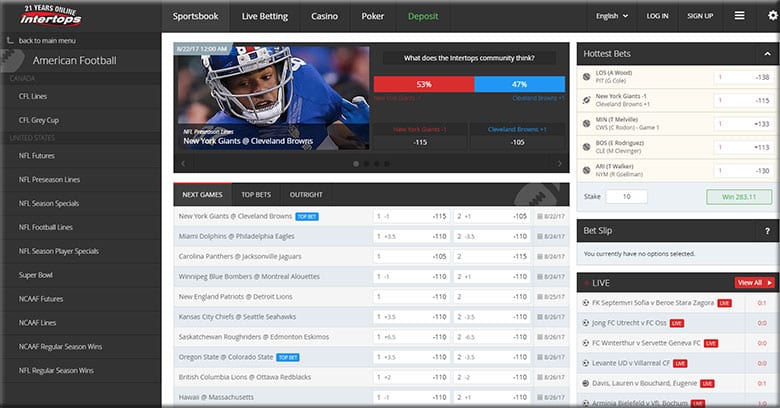Go to previous carousel slide arrow
Image resolution: width=780 pixels, height=408 pixels.
[183, 163]
